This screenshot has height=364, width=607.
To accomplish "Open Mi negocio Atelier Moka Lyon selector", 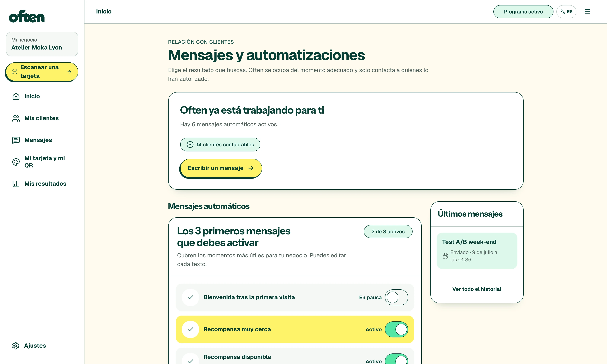I will 42,44.
